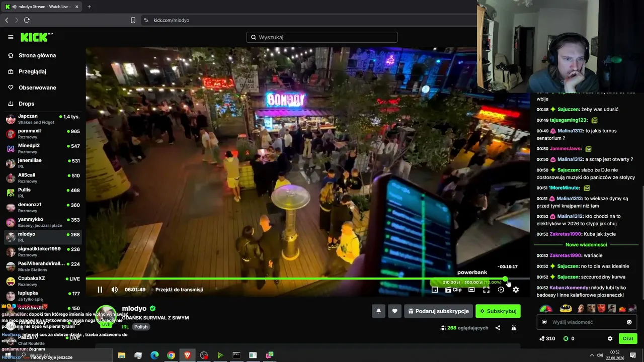Click username Kabanzkomendy in chat
Image resolution: width=644 pixels, height=362 pixels.
(x=569, y=288)
